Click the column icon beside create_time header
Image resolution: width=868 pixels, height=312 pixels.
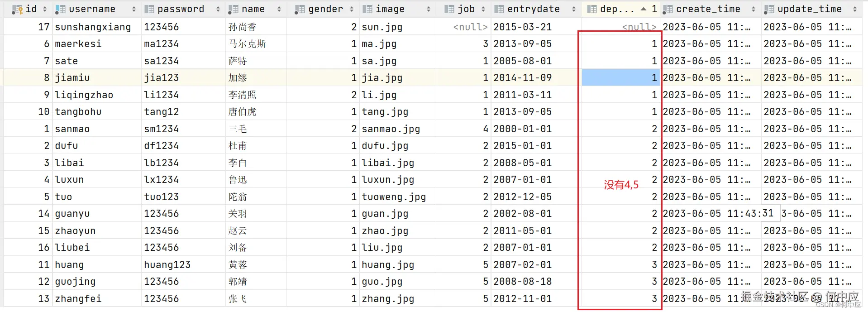pos(668,9)
